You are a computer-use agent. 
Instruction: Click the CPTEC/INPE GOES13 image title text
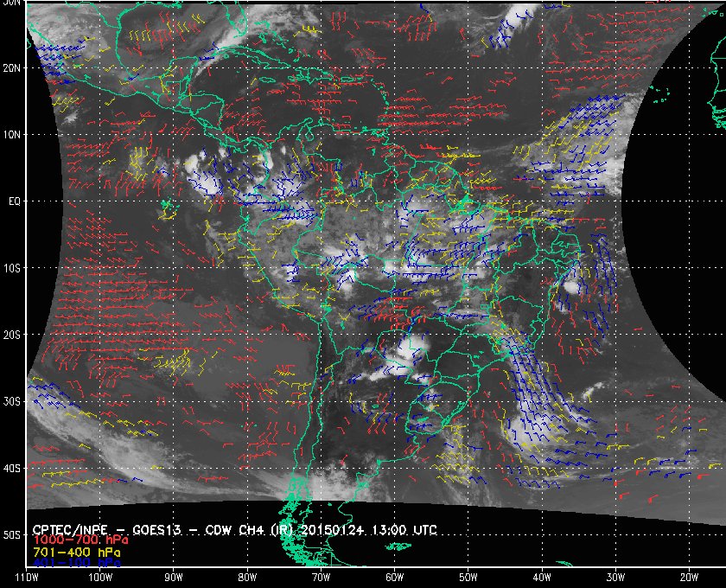click(234, 530)
